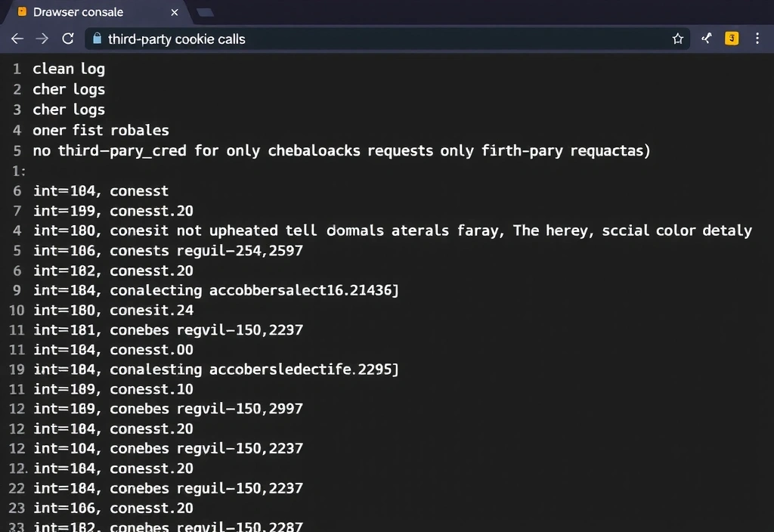Close the Drawser consale tab
774x532 pixels.
pos(175,12)
